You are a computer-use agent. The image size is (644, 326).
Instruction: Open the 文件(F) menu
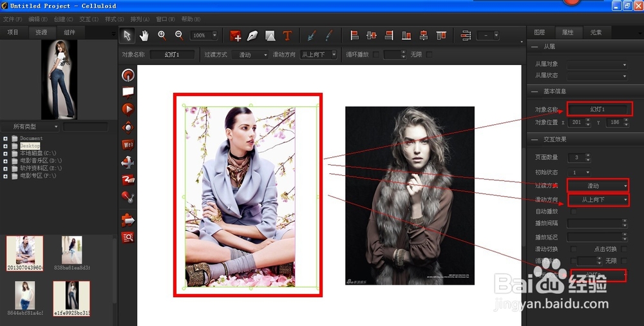coord(13,19)
